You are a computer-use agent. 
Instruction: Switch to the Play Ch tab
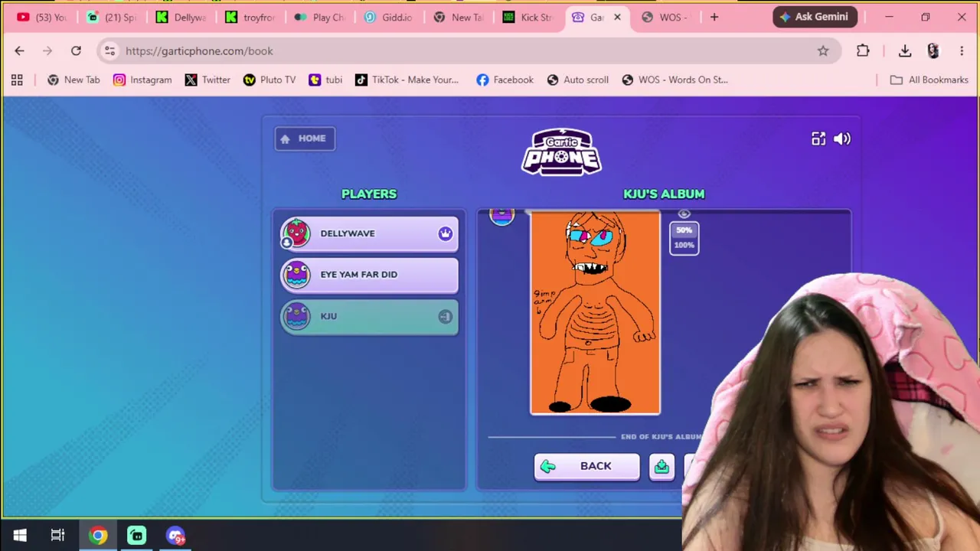click(x=320, y=18)
